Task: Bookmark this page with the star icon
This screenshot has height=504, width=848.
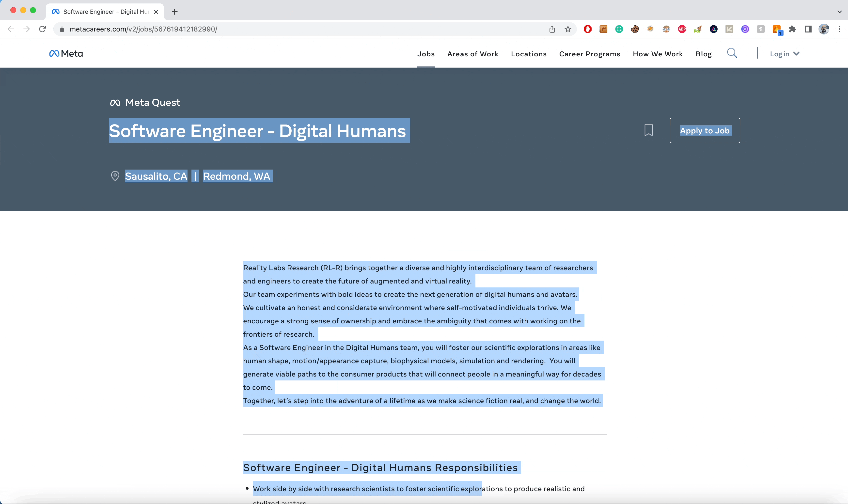Action: click(x=568, y=29)
